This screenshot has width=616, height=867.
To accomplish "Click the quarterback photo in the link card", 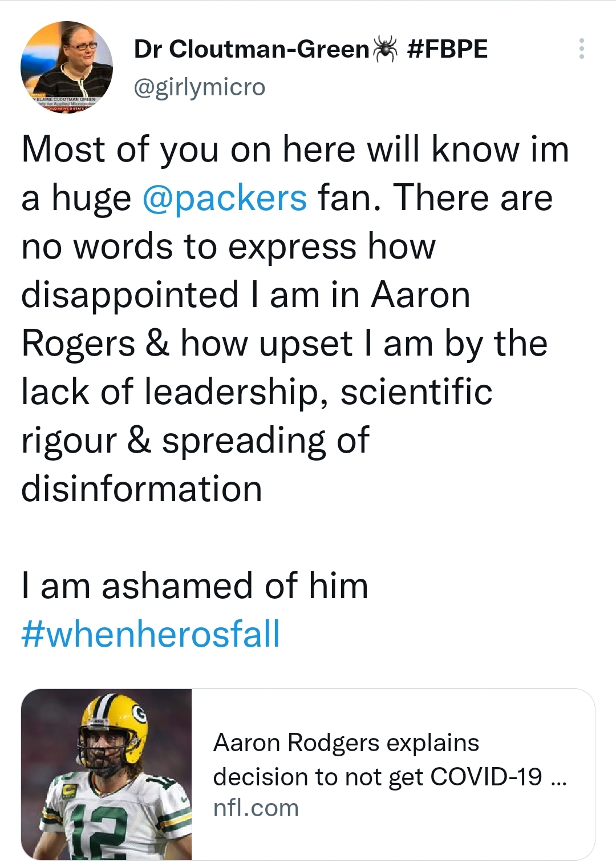I will coord(107,774).
